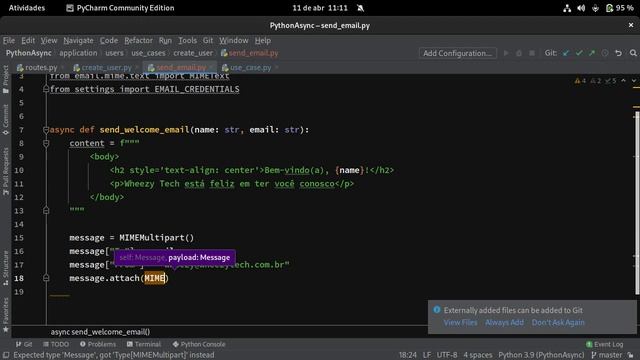
Task: Click the rollback undo icon
Action: click(618, 53)
